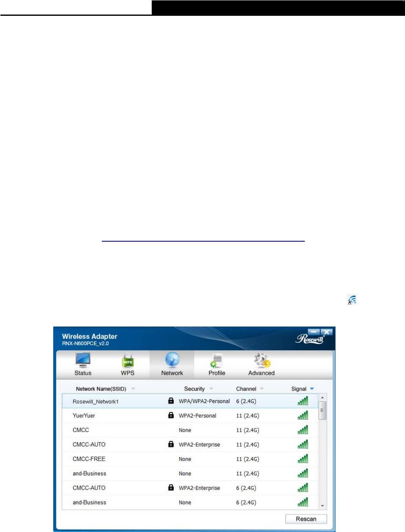Click the network list scrollbar thumb
This screenshot has width=405, height=532.
tap(322, 411)
